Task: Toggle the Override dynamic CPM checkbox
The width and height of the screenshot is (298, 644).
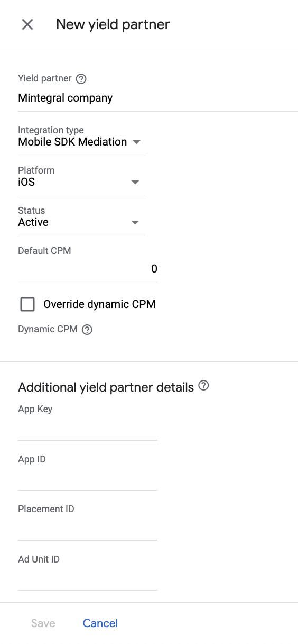Action: click(27, 304)
